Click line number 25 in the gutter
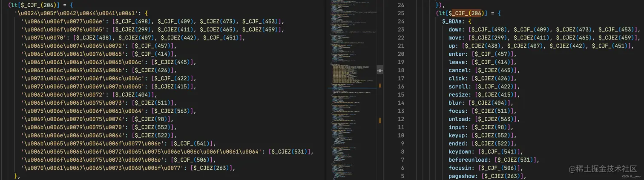Viewport: 644px width, 180px height. coord(400,13)
